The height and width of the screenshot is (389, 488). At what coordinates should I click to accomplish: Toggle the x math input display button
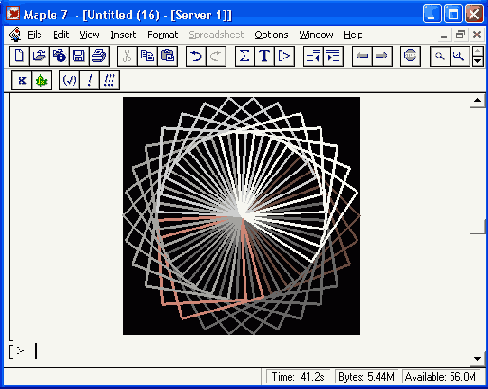[x=22, y=80]
